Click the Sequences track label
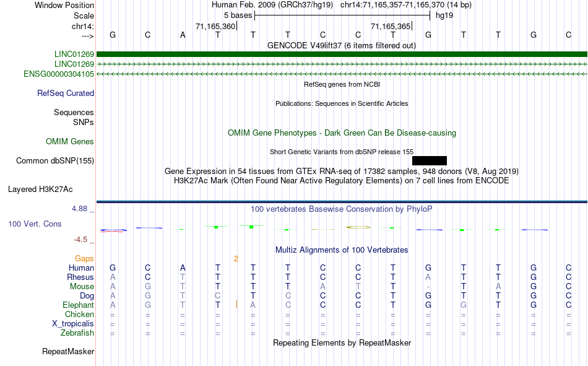 coord(74,112)
